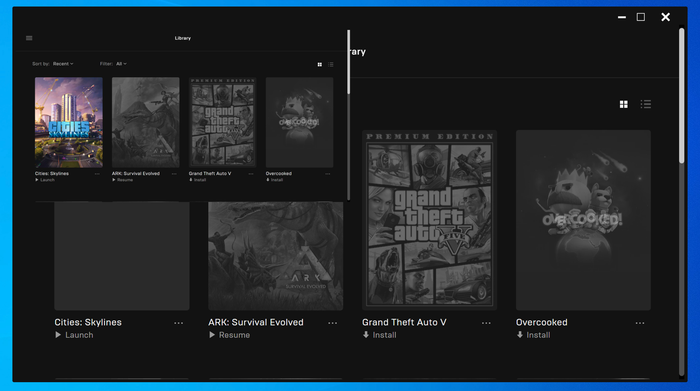Image resolution: width=700 pixels, height=391 pixels.
Task: Open small Grand Theft Auto V thumbnail
Action: click(x=222, y=122)
